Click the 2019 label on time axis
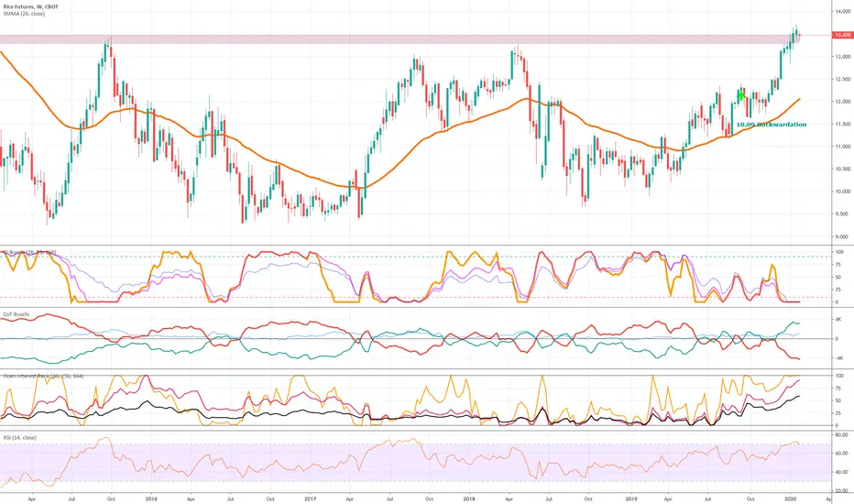 click(x=631, y=499)
